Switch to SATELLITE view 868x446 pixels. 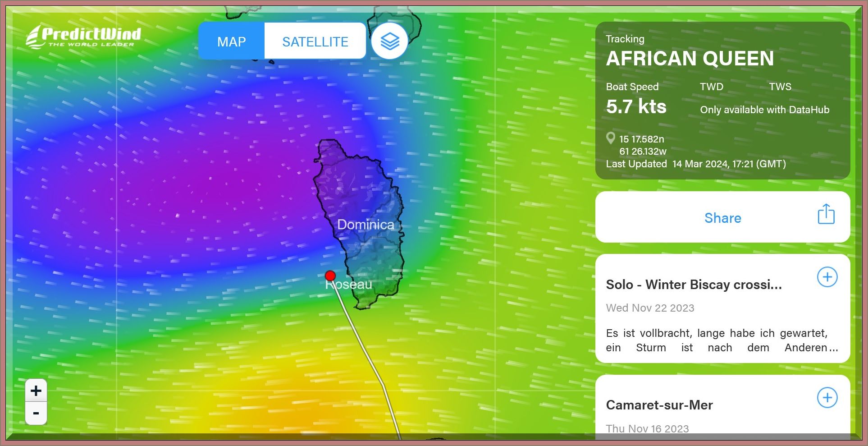point(315,41)
